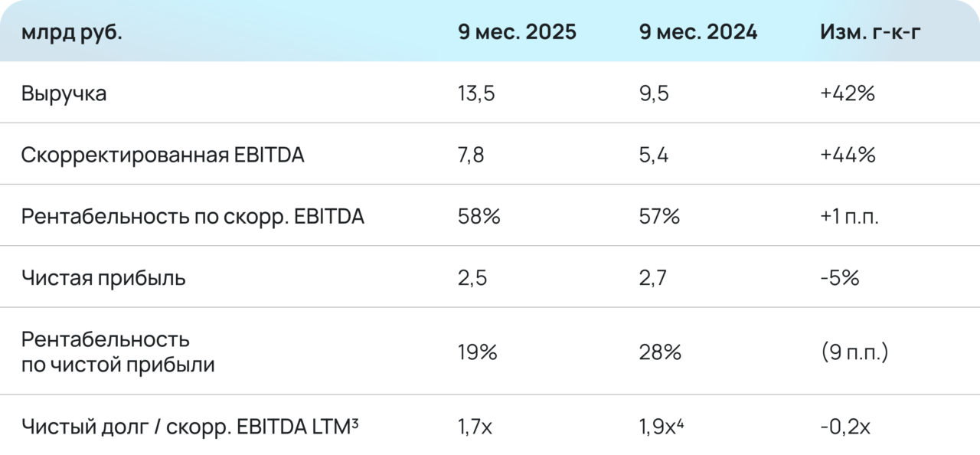Click the "млрд руб." header cell
This screenshot has width=980, height=455.
[x=71, y=32]
